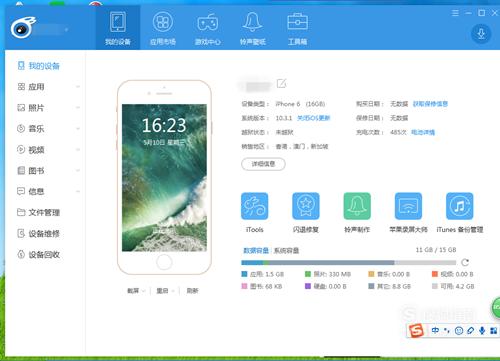500x361 pixels.
Task: Open 照片 in the sidebar
Action: [31, 108]
